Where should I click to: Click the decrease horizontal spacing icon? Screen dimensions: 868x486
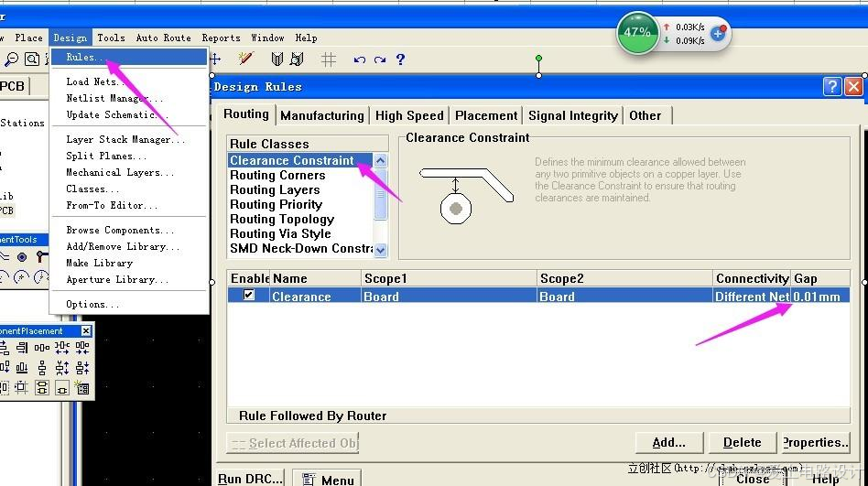coord(82,348)
